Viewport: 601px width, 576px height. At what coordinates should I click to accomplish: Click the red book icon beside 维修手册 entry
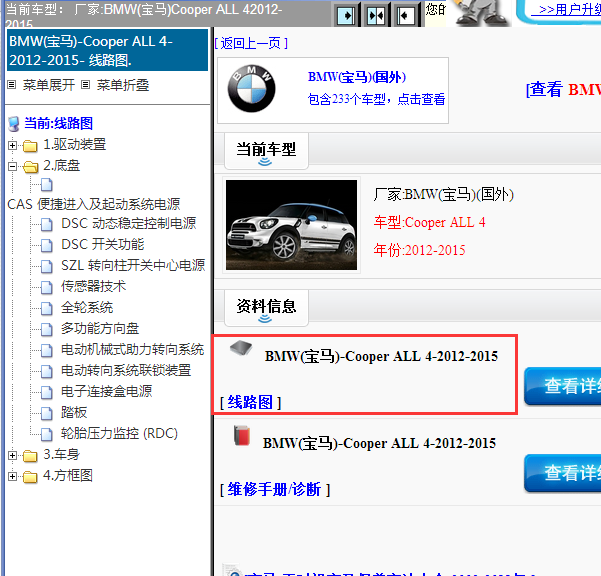point(242,436)
